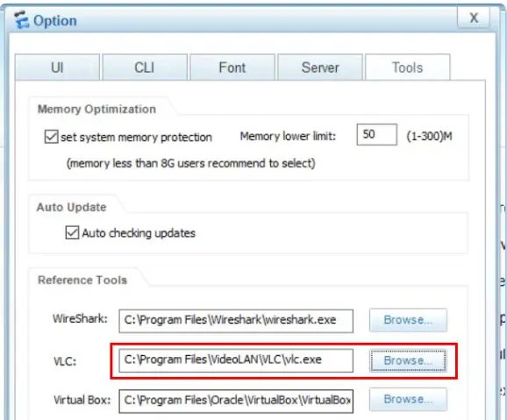The width and height of the screenshot is (507, 420).
Task: Click the Memory lower limit value field
Action: 376,134
